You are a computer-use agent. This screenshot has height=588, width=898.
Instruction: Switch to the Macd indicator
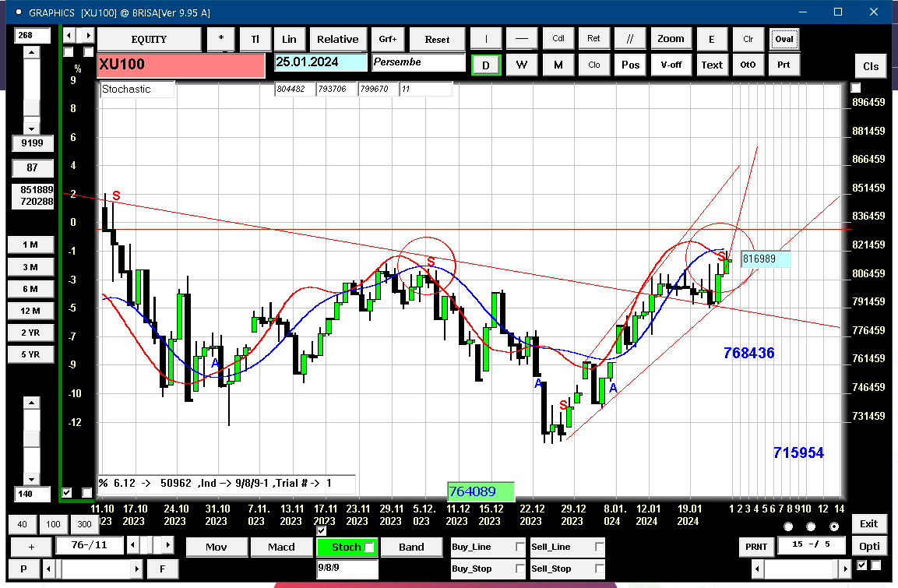[x=281, y=548]
